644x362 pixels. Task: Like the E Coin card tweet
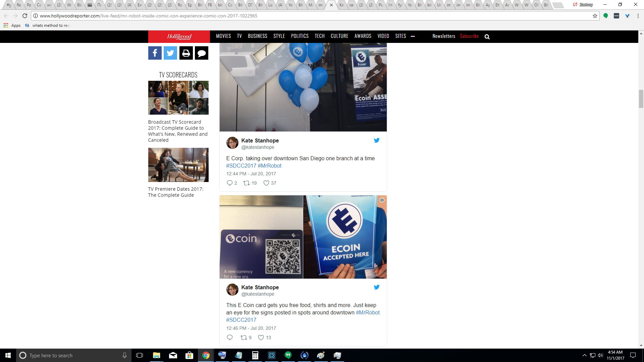pyautogui.click(x=261, y=338)
